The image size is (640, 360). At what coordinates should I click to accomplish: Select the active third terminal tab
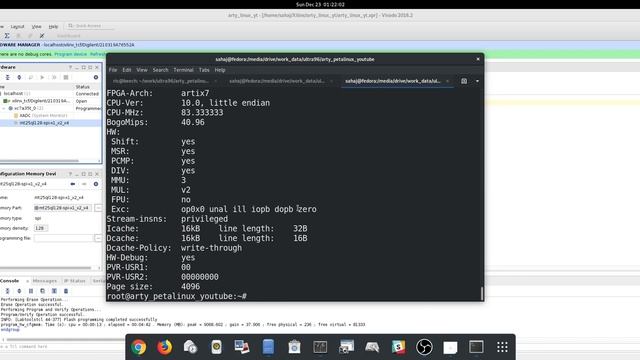[x=397, y=81]
